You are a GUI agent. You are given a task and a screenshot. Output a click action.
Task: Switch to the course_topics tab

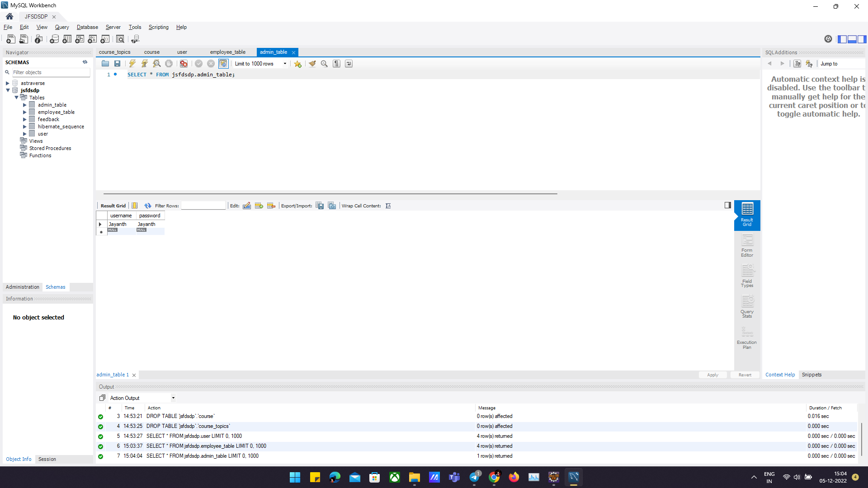(115, 52)
